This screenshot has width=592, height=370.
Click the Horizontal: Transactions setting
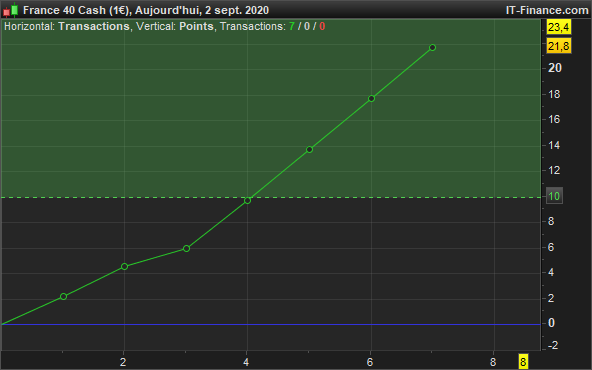coord(67,26)
